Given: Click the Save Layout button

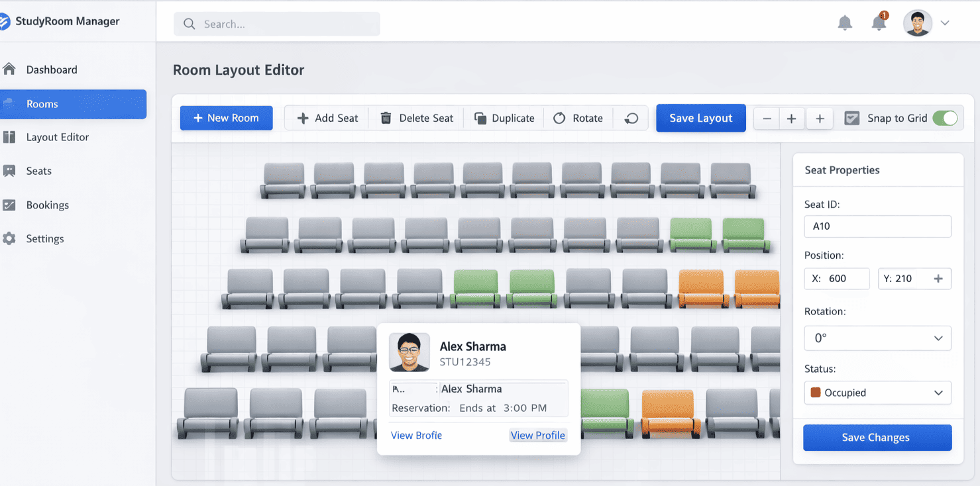Looking at the screenshot, I should 700,118.
